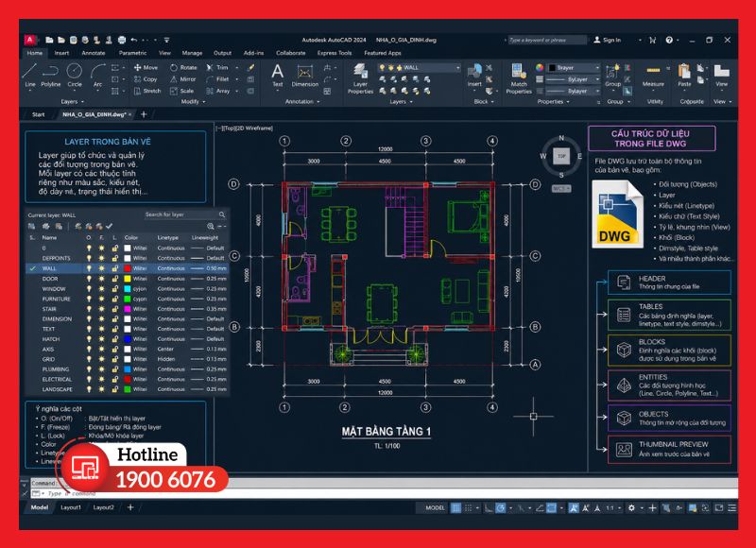Select the Circle drawing tool
756x548 pixels.
(75, 75)
